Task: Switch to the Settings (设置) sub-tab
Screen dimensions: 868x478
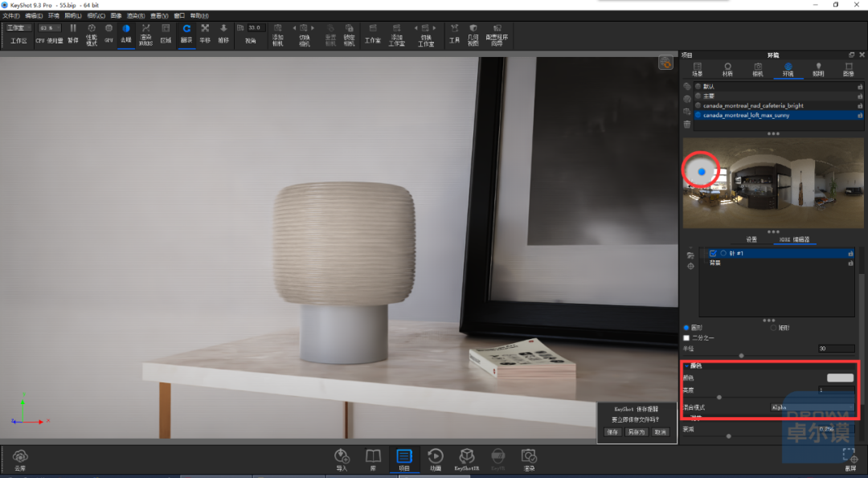Action: 751,239
